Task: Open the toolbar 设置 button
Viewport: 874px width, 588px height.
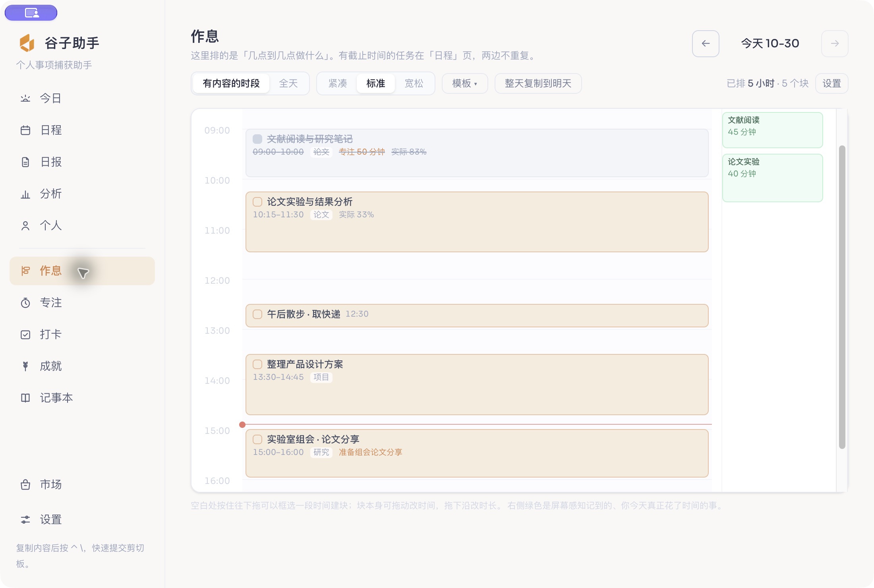Action: coord(832,83)
